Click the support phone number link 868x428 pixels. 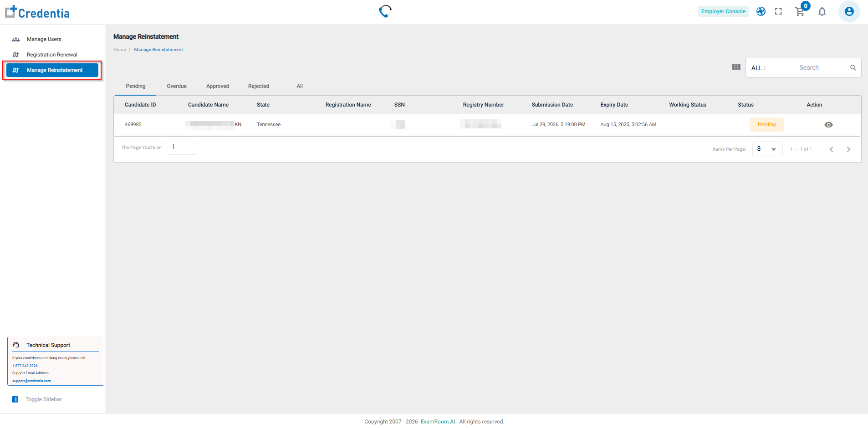pyautogui.click(x=25, y=366)
